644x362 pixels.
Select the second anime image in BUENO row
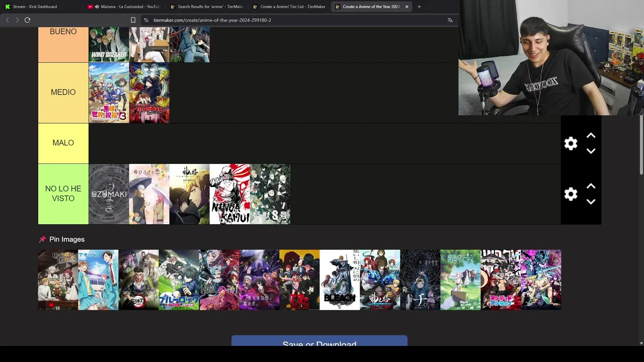(x=149, y=44)
